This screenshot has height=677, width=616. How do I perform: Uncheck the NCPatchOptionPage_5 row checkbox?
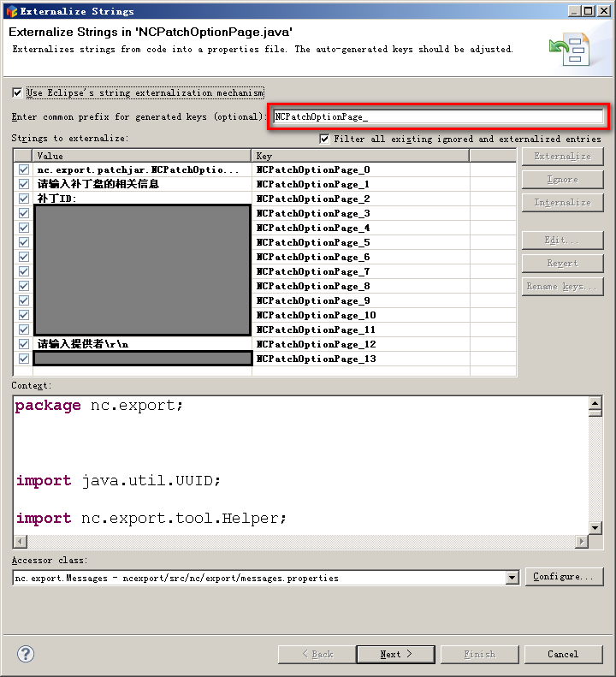24,242
